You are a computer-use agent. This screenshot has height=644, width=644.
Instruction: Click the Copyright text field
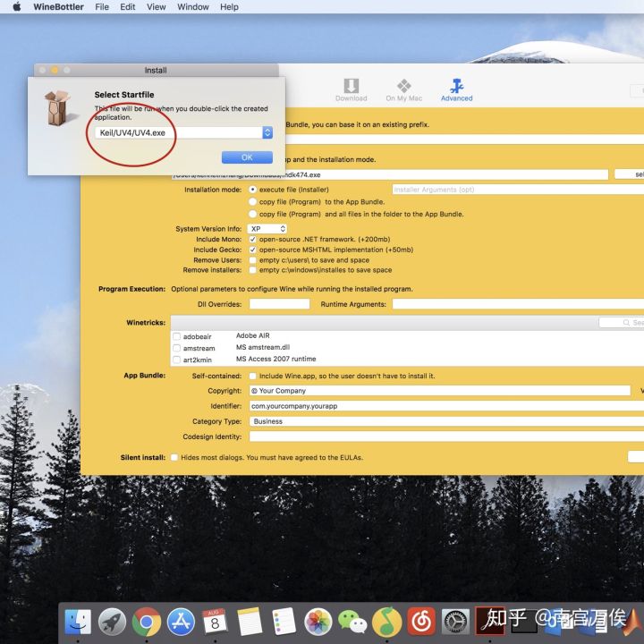click(440, 391)
